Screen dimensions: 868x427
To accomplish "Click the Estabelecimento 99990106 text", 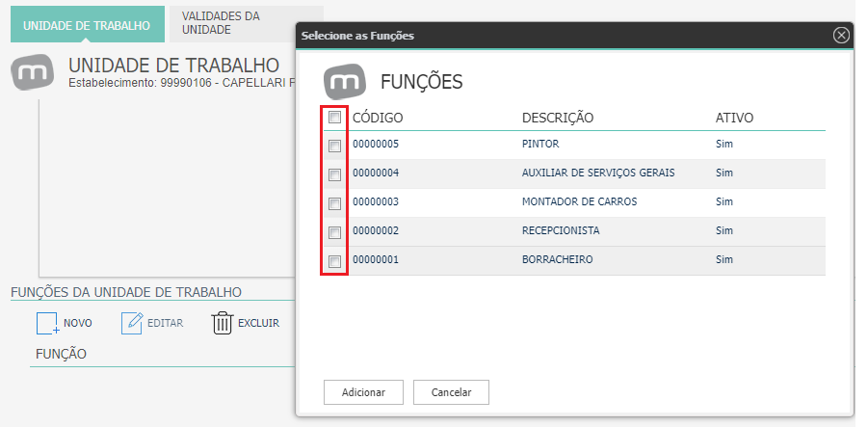I will (x=181, y=83).
